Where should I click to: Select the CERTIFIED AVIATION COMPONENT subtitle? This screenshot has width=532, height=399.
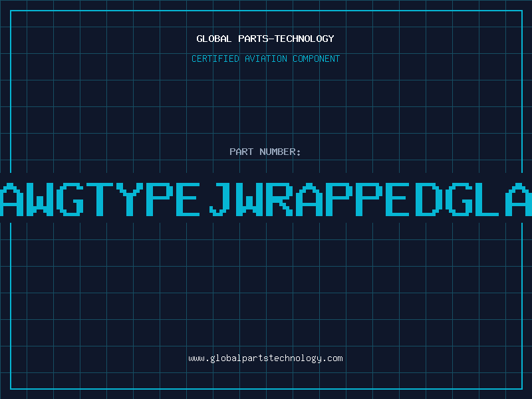[265, 59]
